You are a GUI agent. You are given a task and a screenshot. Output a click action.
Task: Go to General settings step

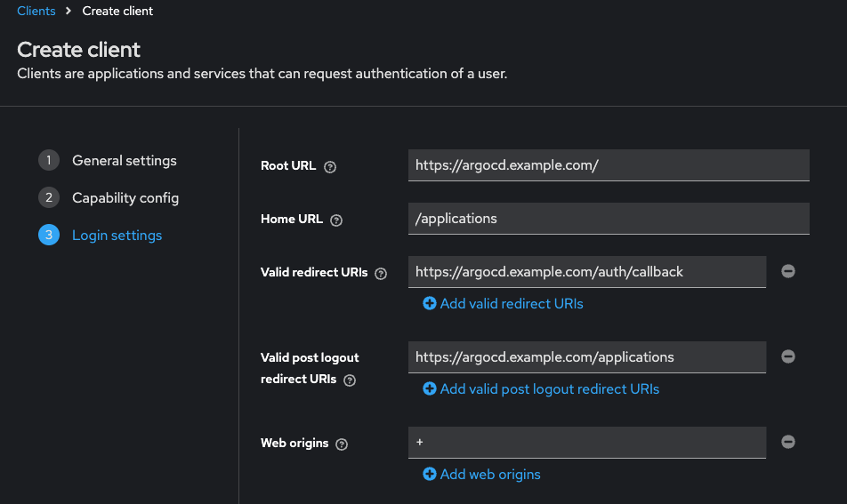coord(124,161)
